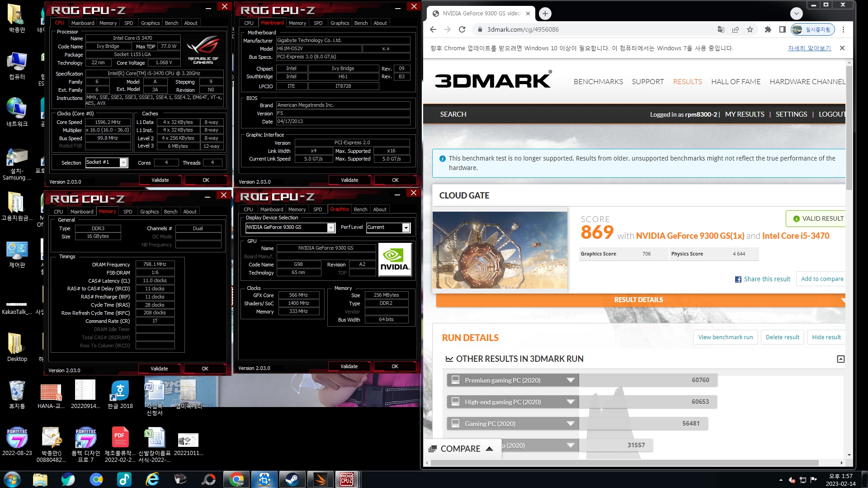Switch to About tab in Memory window
The height and width of the screenshot is (488, 868).
coord(190,212)
